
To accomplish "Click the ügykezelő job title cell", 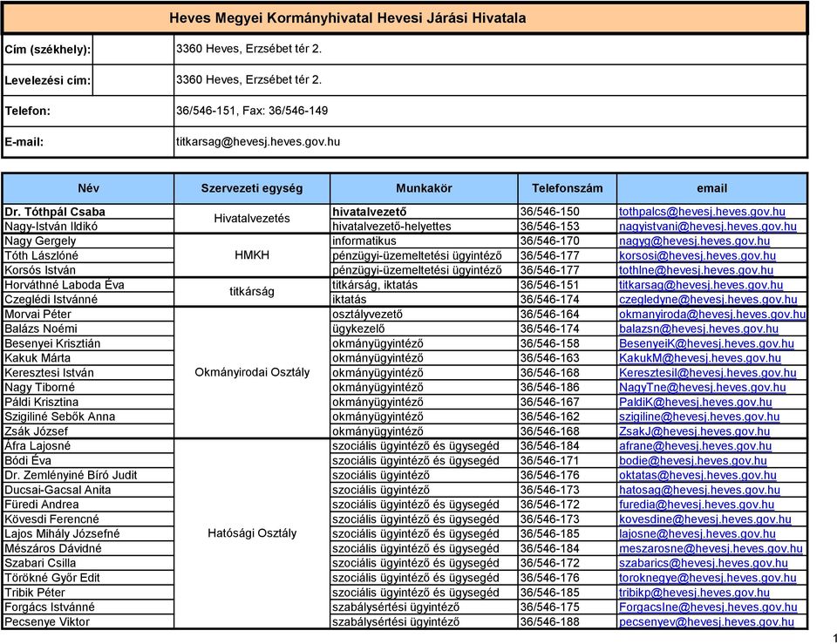I will coord(424,329).
